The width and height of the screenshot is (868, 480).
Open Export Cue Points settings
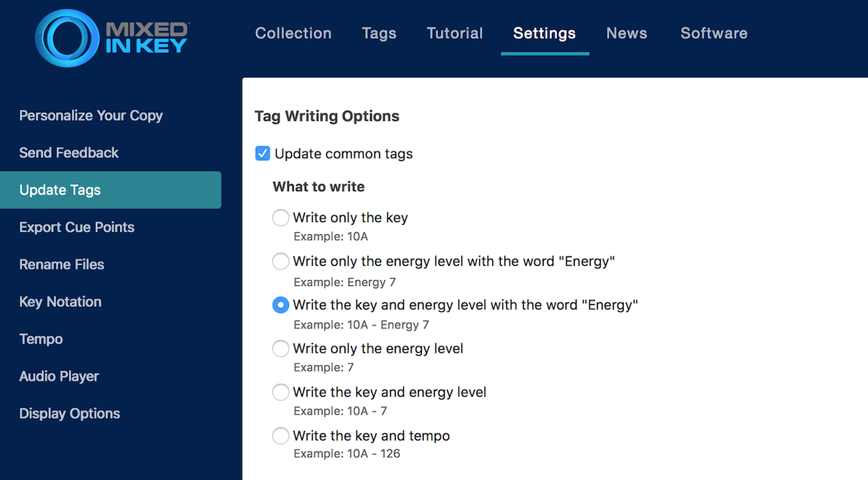pos(77,228)
